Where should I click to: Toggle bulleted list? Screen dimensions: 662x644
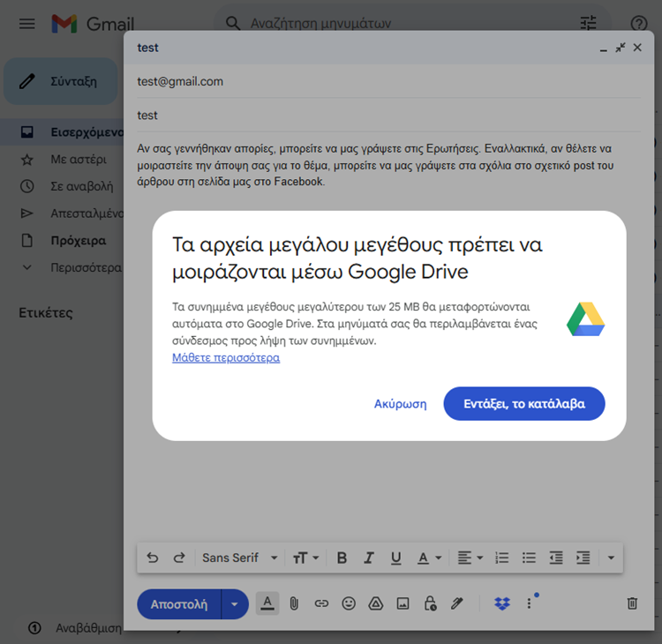click(x=529, y=558)
